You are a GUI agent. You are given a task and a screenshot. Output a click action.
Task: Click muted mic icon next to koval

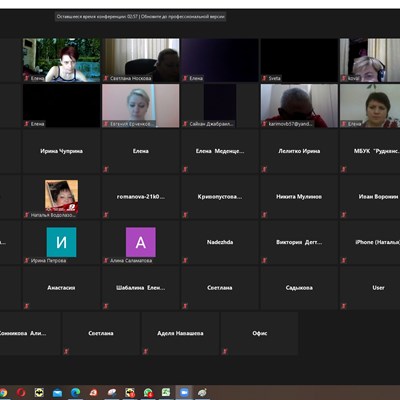(x=344, y=78)
